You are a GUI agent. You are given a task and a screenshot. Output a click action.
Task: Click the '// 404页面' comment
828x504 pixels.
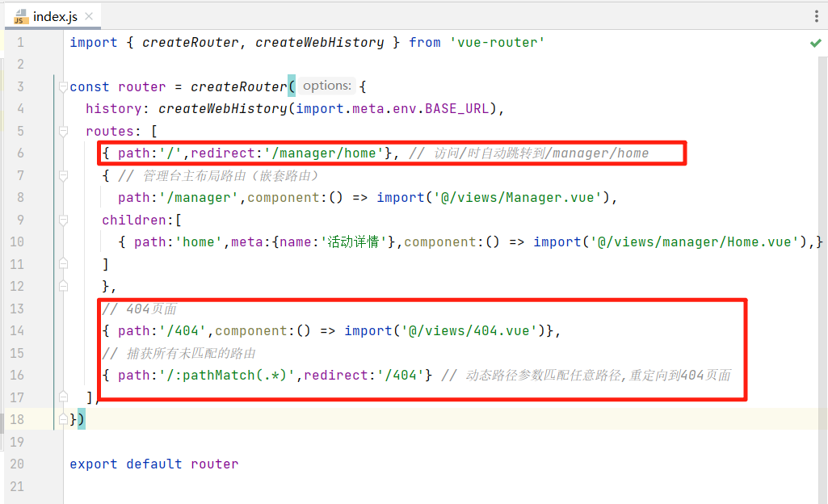(x=140, y=309)
